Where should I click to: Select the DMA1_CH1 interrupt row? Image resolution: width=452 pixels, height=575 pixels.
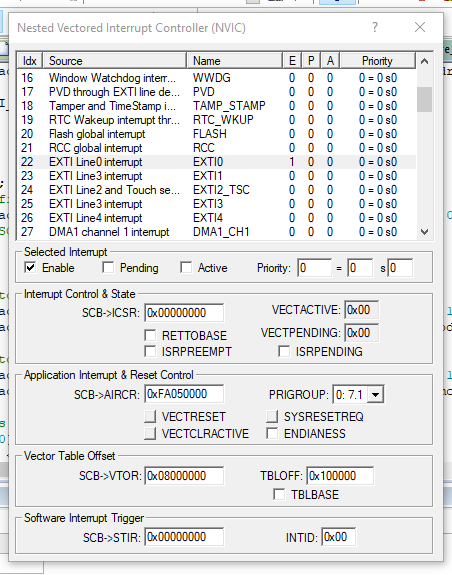click(x=217, y=232)
